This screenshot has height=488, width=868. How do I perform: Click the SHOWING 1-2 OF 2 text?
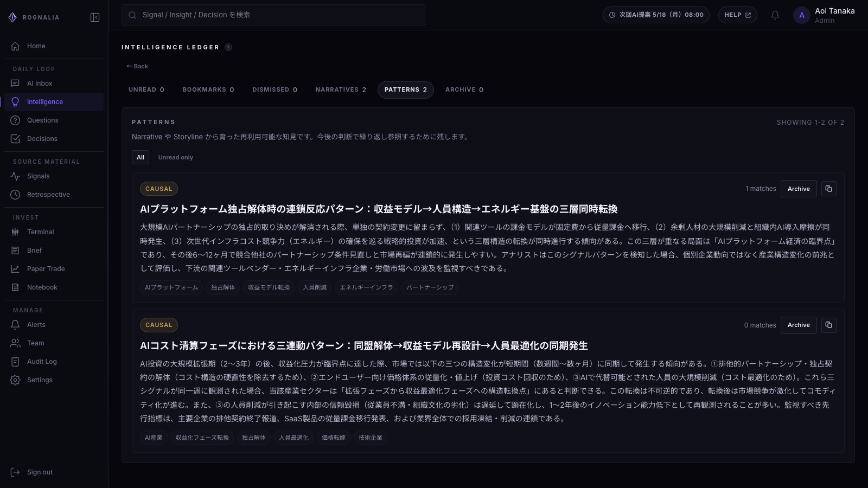[x=810, y=123]
